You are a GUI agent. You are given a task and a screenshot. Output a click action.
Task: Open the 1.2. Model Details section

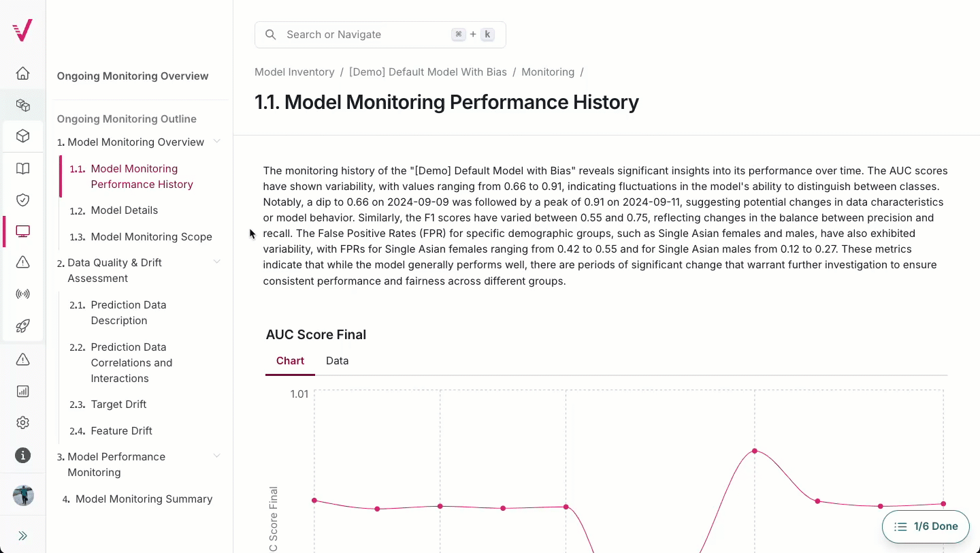point(125,210)
